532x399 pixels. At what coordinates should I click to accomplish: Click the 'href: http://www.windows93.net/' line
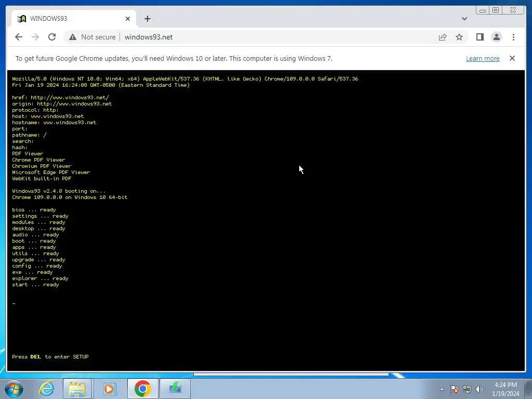coord(60,97)
